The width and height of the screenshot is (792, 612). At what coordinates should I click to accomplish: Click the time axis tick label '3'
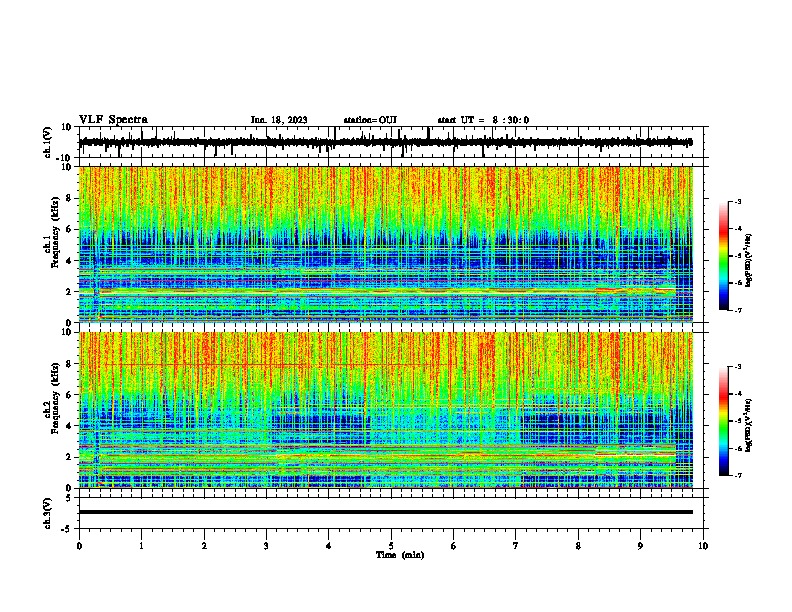(266, 546)
